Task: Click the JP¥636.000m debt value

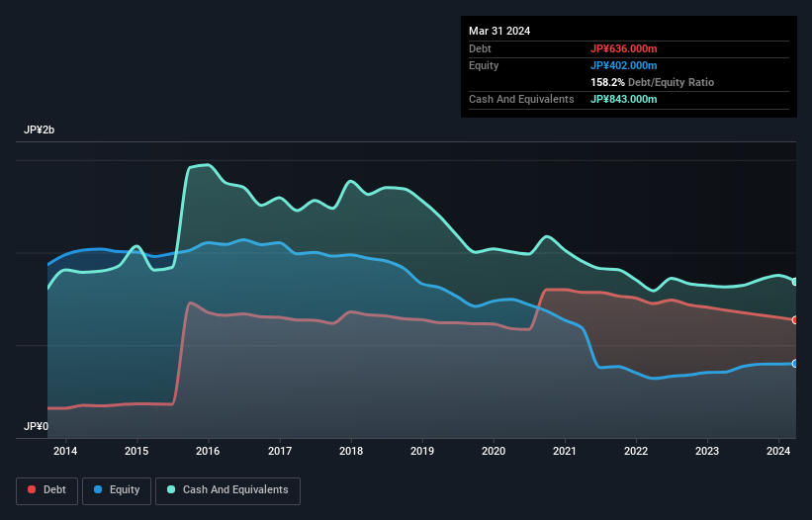Action: pyautogui.click(x=623, y=48)
